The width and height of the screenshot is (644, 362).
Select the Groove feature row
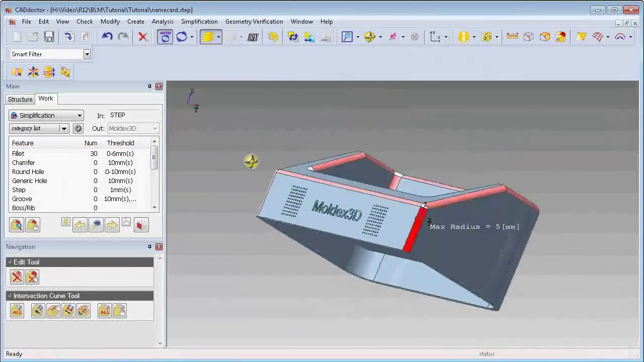[79, 199]
